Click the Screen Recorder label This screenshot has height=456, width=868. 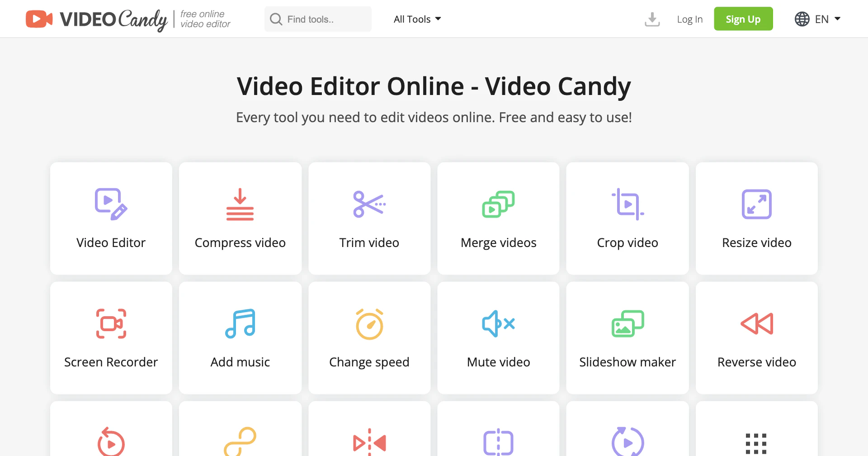tap(111, 362)
